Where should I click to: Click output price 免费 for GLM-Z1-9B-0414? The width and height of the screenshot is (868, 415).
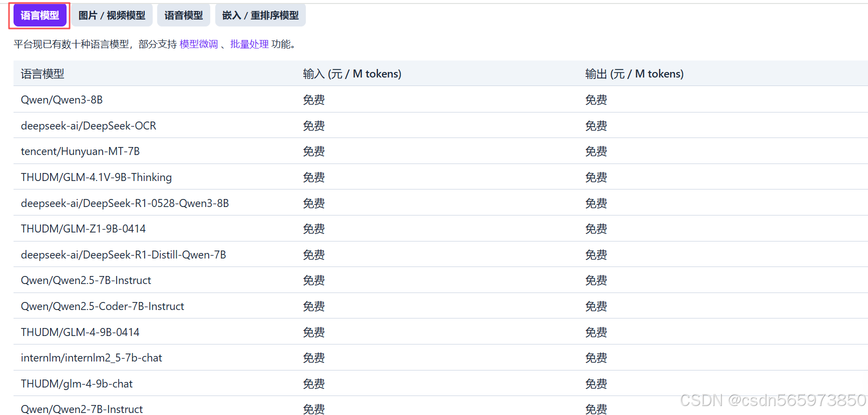(x=596, y=228)
